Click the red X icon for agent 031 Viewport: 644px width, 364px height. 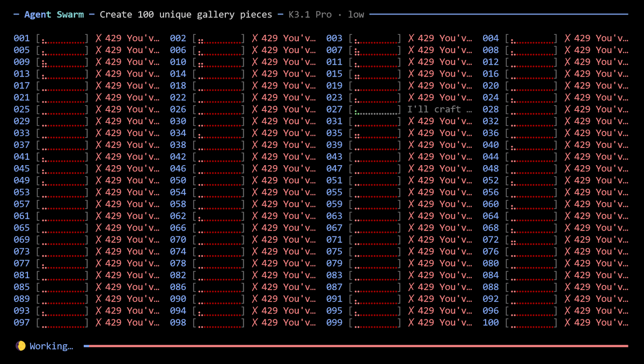pyautogui.click(x=411, y=121)
